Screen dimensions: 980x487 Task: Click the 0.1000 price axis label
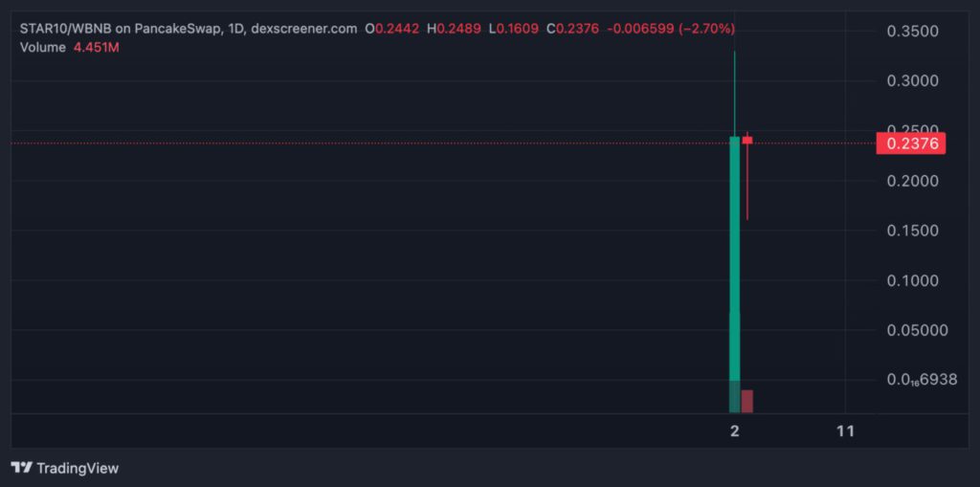pyautogui.click(x=912, y=280)
